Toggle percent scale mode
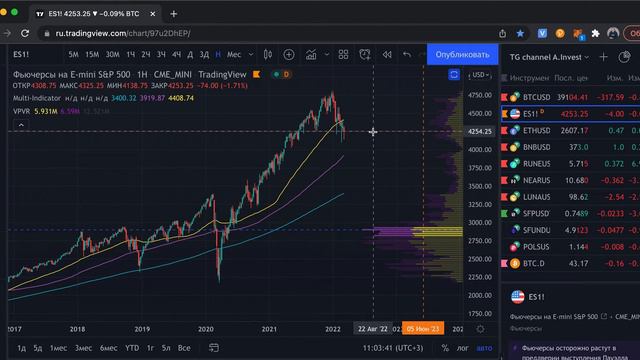The width and height of the screenshot is (640, 360). click(x=445, y=348)
